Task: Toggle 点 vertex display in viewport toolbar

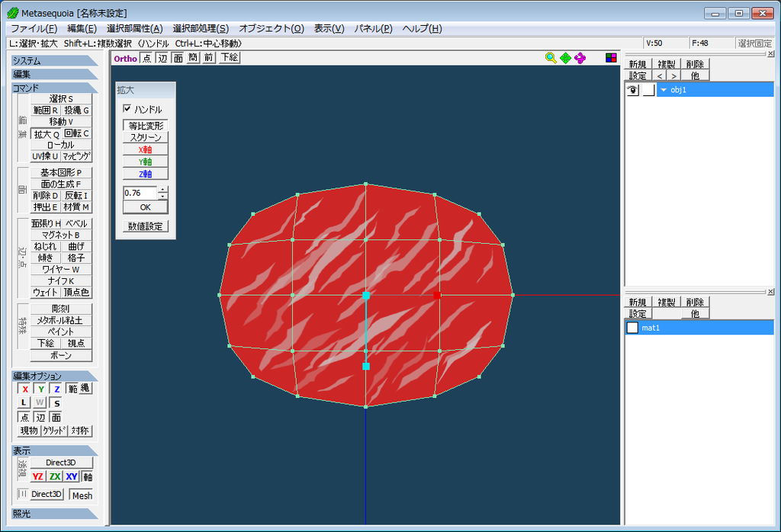Action: click(146, 58)
